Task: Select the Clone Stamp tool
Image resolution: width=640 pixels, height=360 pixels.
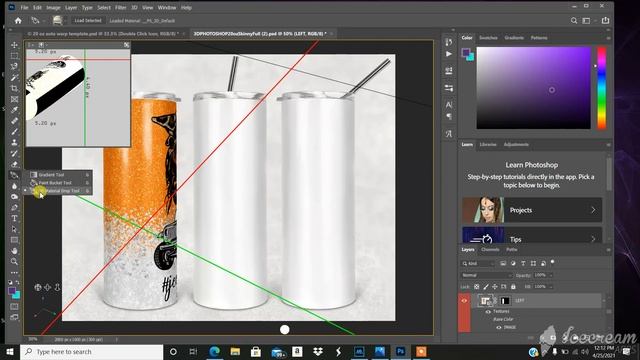Action: tap(14, 142)
